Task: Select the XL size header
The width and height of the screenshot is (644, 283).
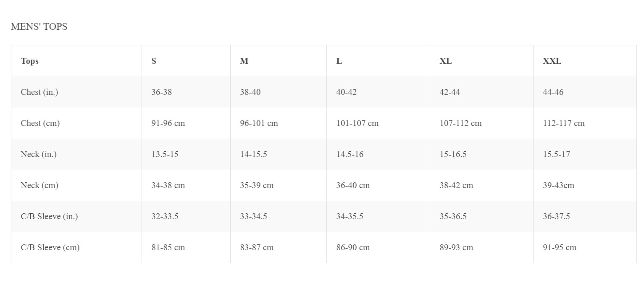Action: tap(446, 61)
